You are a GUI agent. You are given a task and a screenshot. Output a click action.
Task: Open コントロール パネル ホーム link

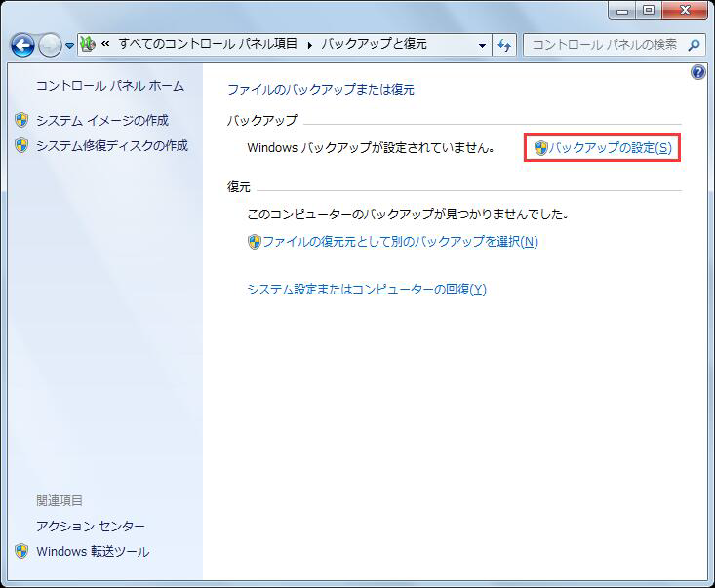tap(110, 86)
